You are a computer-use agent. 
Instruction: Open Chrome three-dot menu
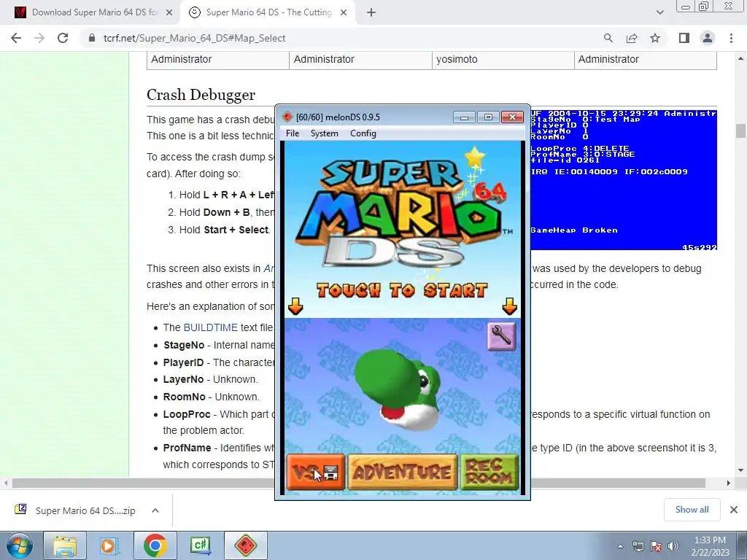[731, 38]
